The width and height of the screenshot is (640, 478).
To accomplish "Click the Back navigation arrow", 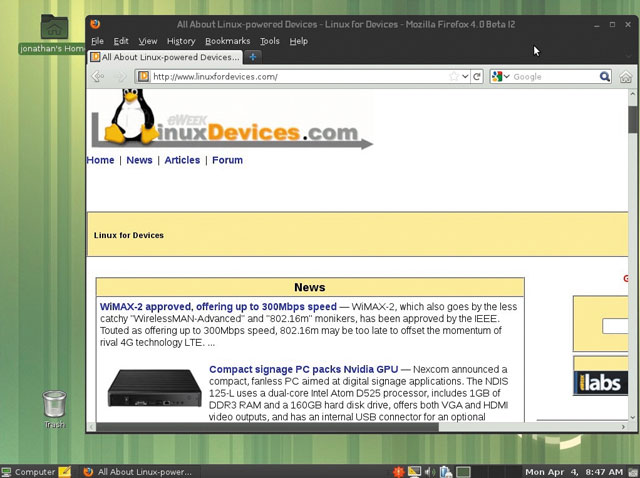I will click(98, 76).
